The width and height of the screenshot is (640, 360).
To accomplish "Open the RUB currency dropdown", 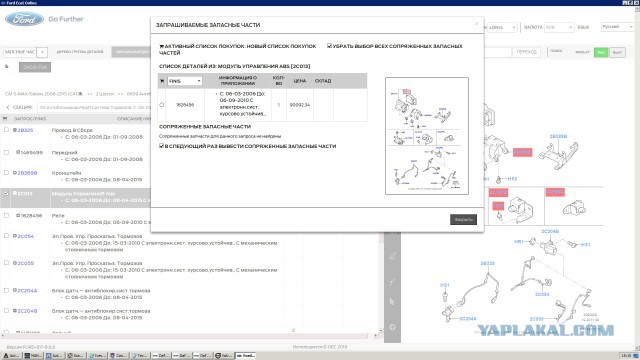I will [x=559, y=27].
